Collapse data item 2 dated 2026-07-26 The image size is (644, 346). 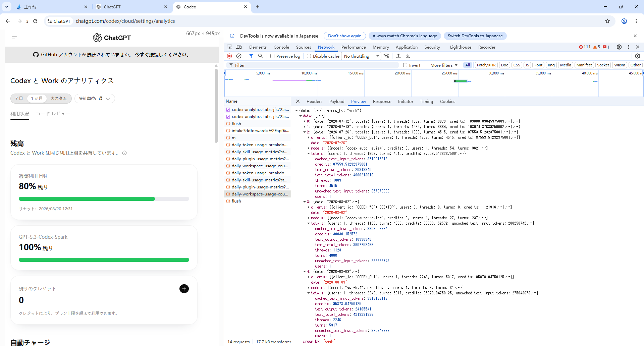click(x=305, y=132)
